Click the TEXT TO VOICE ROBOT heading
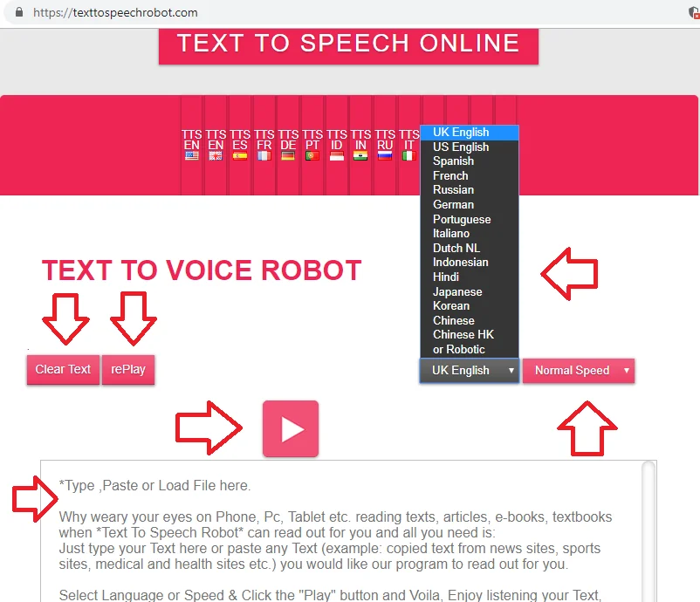The width and height of the screenshot is (700, 602). click(x=202, y=270)
